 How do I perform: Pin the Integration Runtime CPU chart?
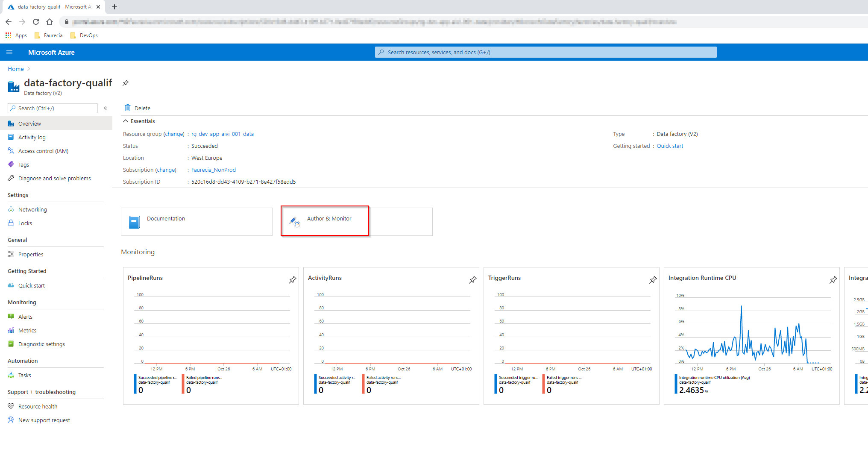[x=833, y=280]
